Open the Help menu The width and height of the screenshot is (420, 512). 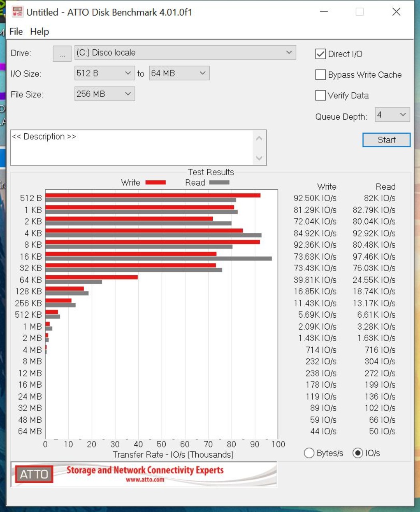(40, 32)
